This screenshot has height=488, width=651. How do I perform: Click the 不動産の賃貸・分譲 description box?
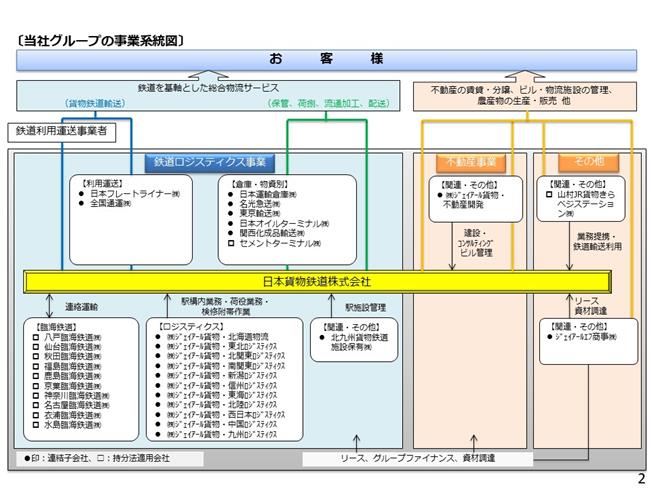(x=524, y=96)
